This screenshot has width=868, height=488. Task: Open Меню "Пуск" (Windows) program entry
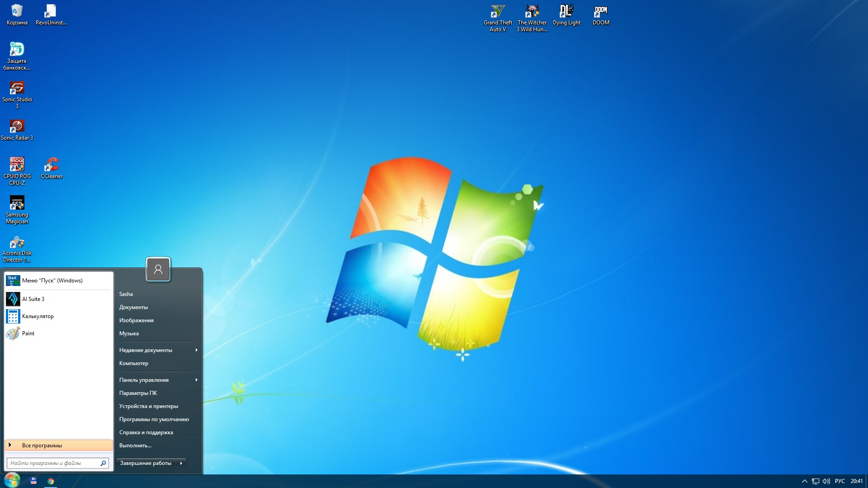tap(58, 281)
